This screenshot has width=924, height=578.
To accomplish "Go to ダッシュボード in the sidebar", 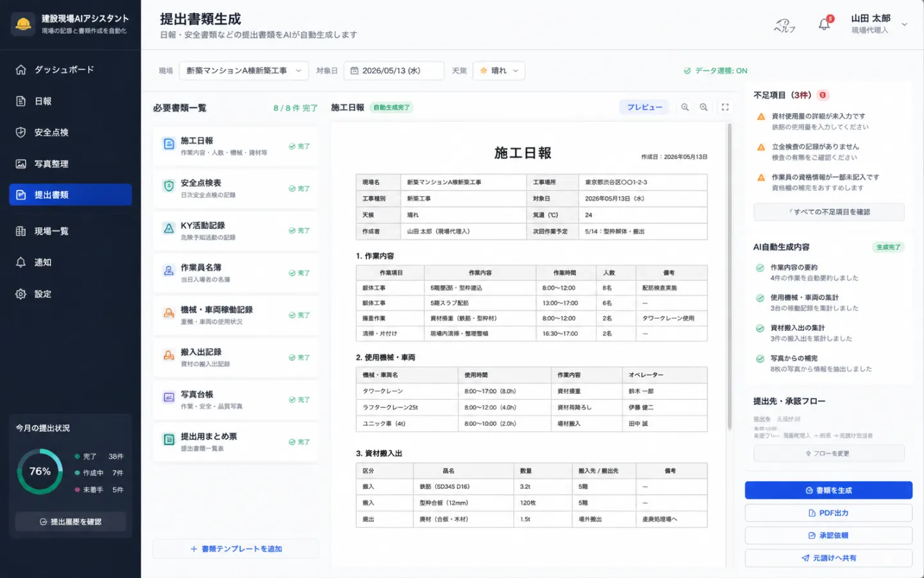I will pos(71,69).
